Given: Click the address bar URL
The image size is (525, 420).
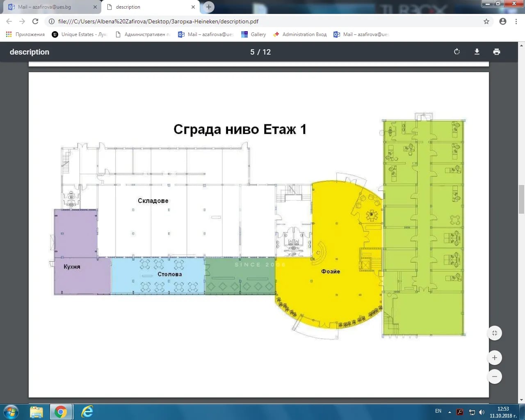Looking at the screenshot, I should pyautogui.click(x=158, y=21).
